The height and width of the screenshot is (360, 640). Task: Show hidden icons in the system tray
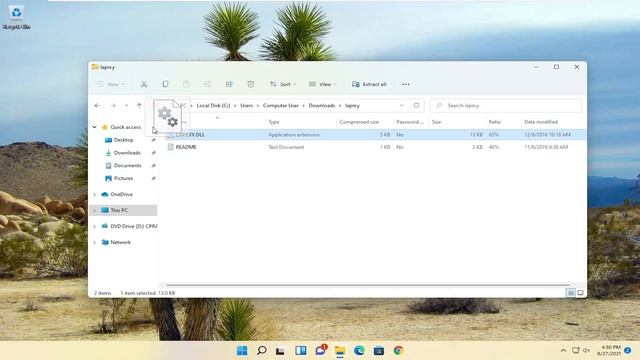pyautogui.click(x=563, y=351)
